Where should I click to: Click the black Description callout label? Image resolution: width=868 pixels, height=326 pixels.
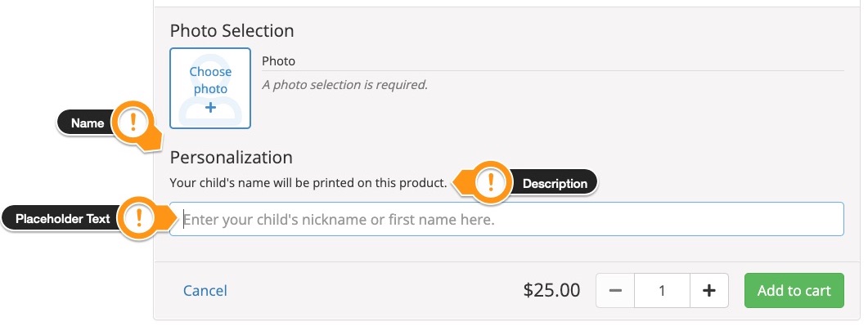pos(555,184)
